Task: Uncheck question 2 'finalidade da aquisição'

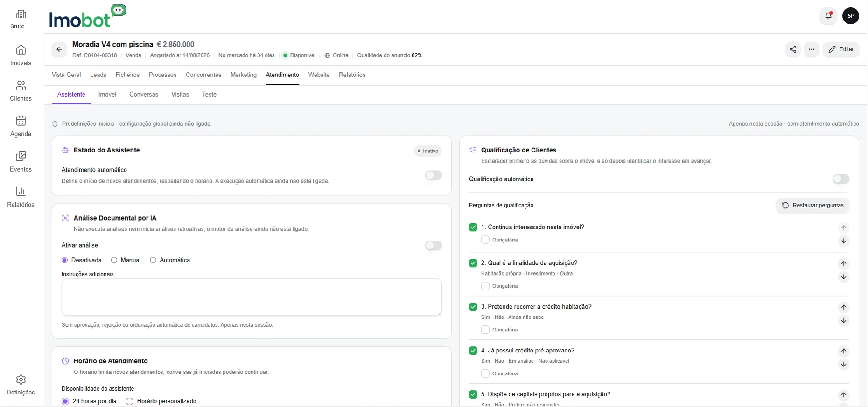Action: (473, 263)
